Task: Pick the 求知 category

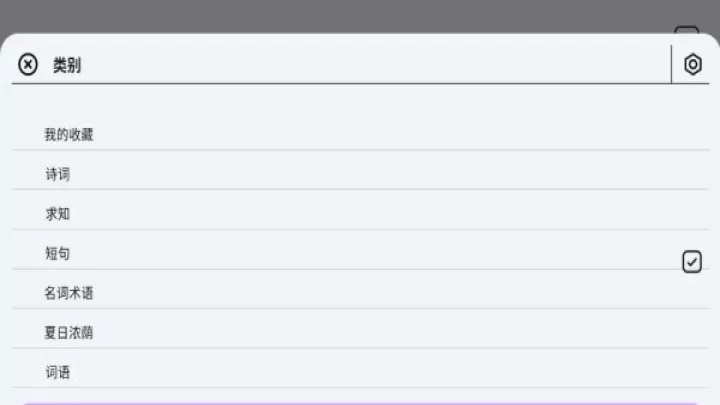Action: click(x=58, y=214)
